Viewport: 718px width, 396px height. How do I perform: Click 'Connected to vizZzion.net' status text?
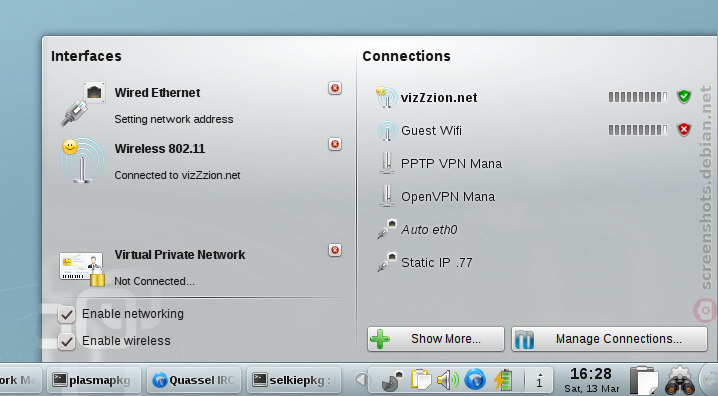(x=177, y=175)
